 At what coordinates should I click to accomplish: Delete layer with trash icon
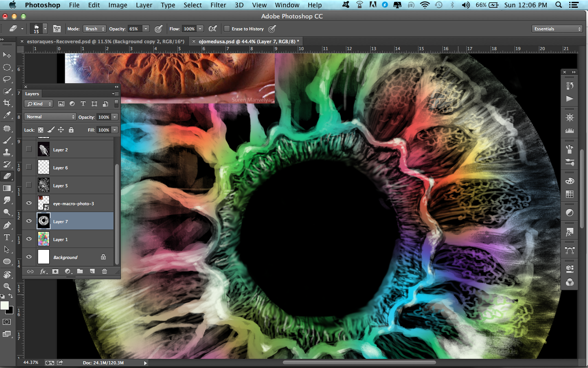pos(104,271)
